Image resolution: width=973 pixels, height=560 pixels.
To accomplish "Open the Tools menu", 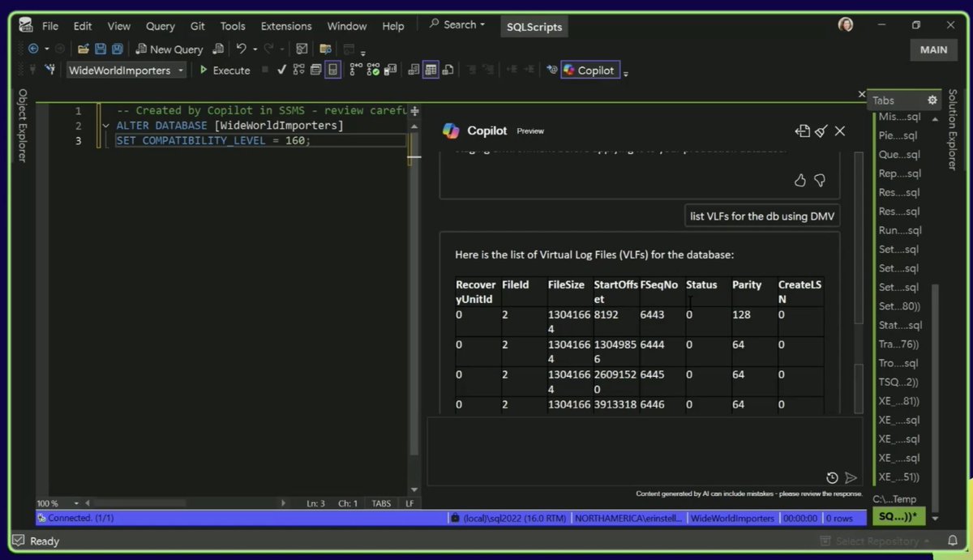I will [233, 26].
